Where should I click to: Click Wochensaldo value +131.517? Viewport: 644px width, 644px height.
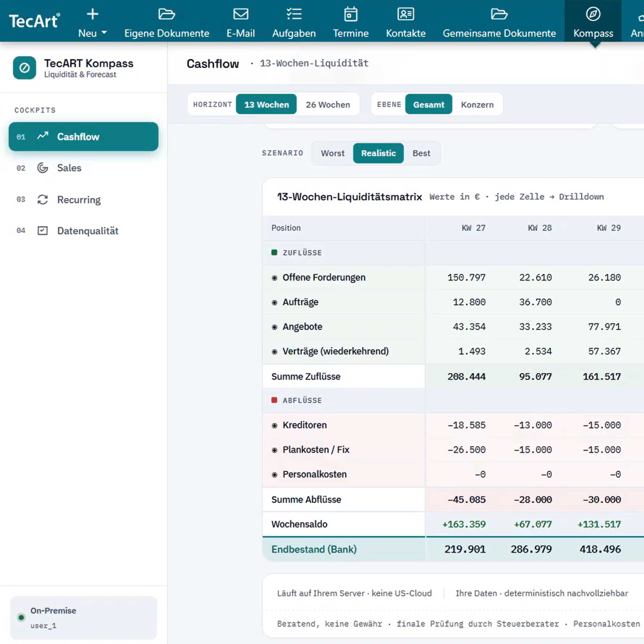point(599,524)
